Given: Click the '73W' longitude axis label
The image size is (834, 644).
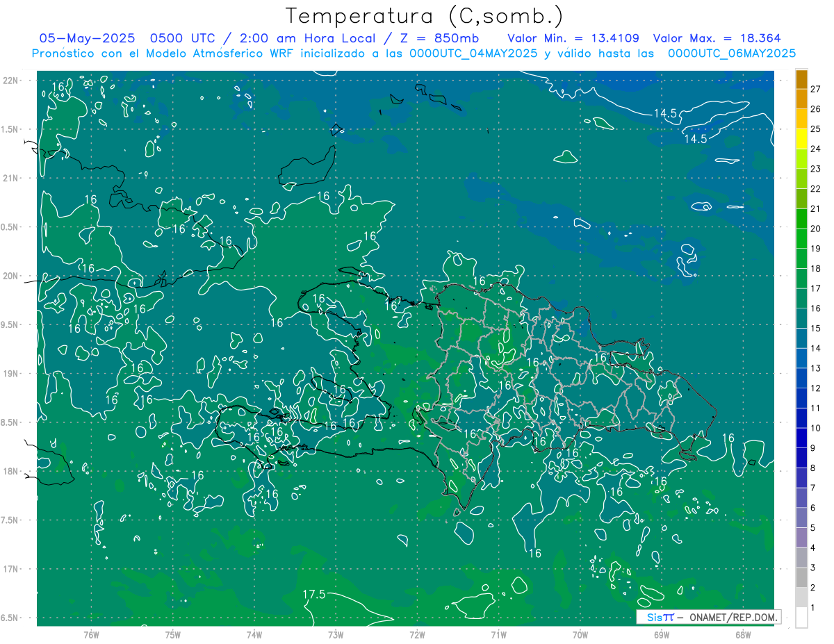Looking at the screenshot, I should coord(336,635).
